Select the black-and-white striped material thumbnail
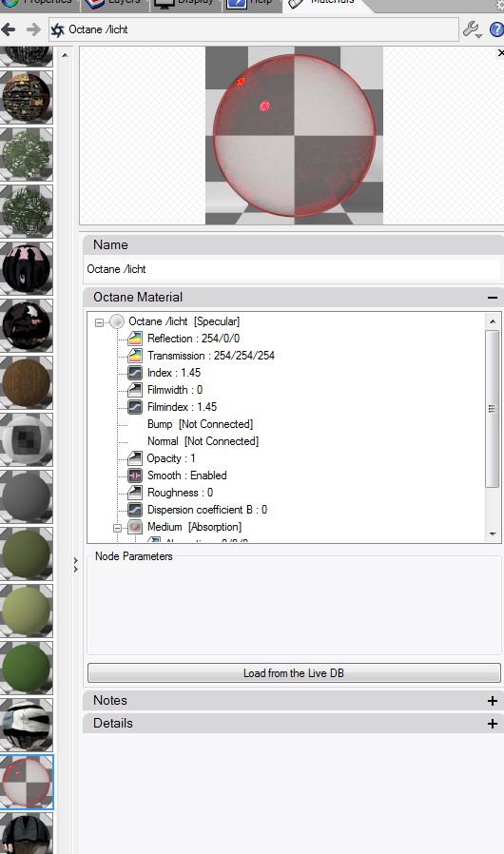This screenshot has width=504, height=854. click(x=27, y=725)
